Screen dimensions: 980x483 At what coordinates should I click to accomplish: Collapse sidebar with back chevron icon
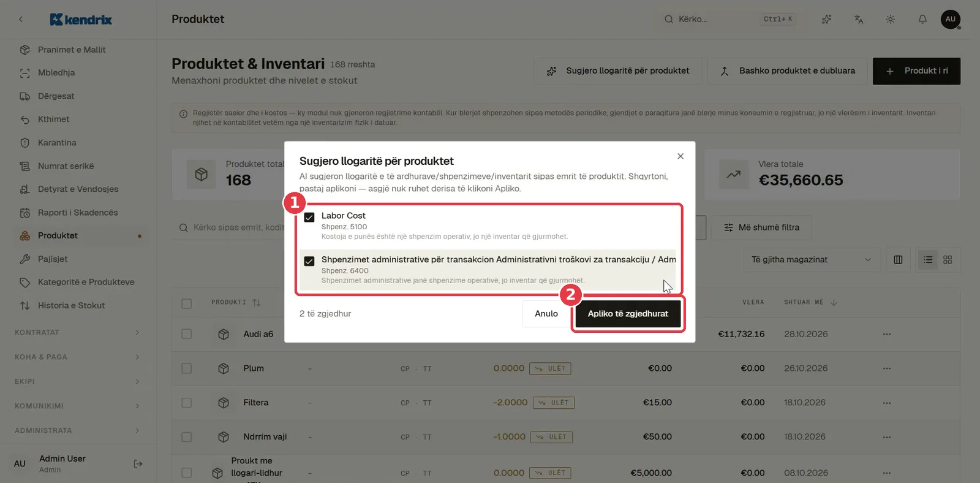point(21,19)
